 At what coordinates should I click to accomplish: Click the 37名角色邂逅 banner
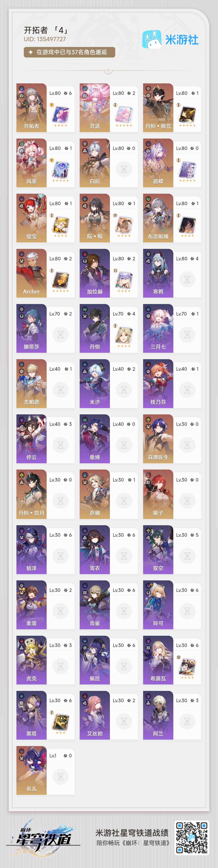[x=70, y=52]
